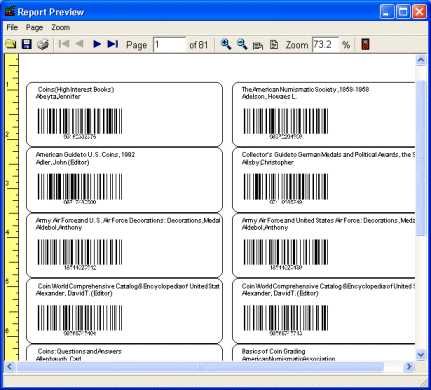Click the page number input field

[x=169, y=44]
